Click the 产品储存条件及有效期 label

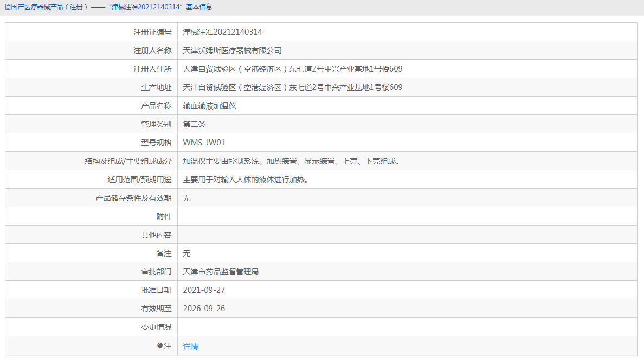click(x=133, y=198)
